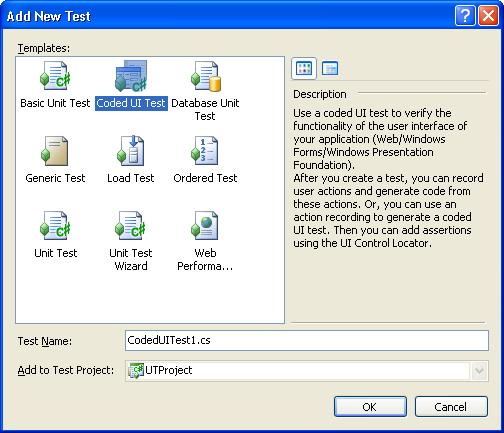Pick the Unit Test template icon
This screenshot has height=433, width=504.
[55, 226]
